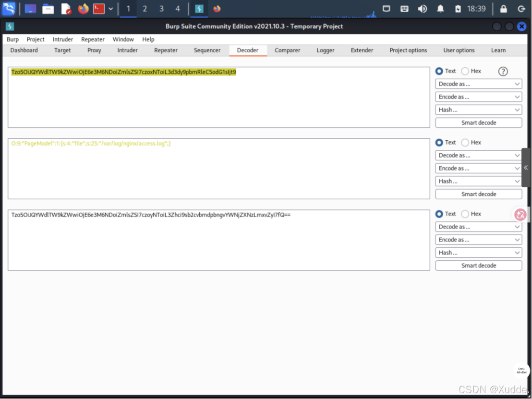Open the Kali dragon applications menu

click(9, 9)
